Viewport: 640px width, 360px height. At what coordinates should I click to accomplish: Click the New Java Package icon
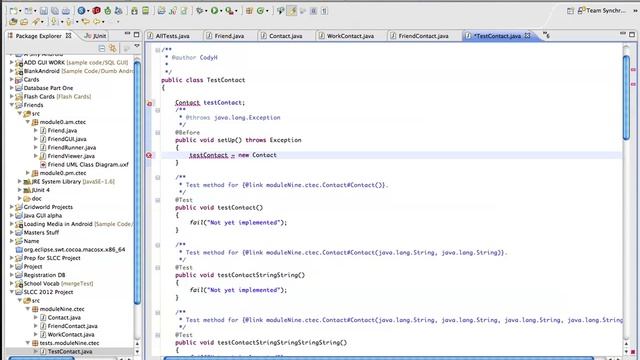249,11
